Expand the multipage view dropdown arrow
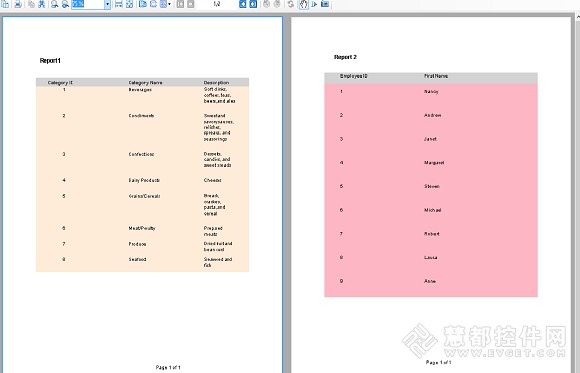Viewport: 580px width, 373px height. tap(169, 4)
